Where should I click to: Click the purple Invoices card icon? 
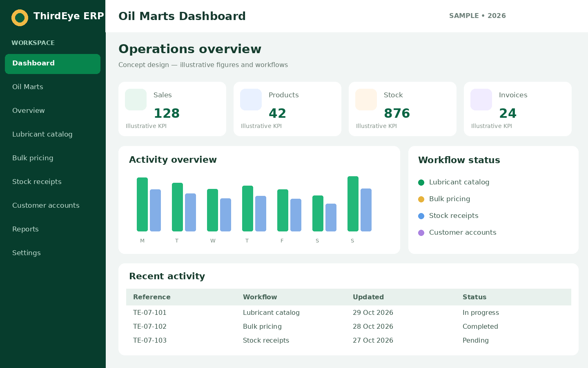481,99
